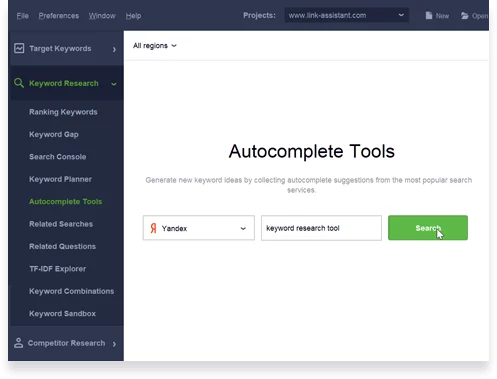Open the Preferences menu
This screenshot has height=379, width=497.
pyautogui.click(x=59, y=16)
